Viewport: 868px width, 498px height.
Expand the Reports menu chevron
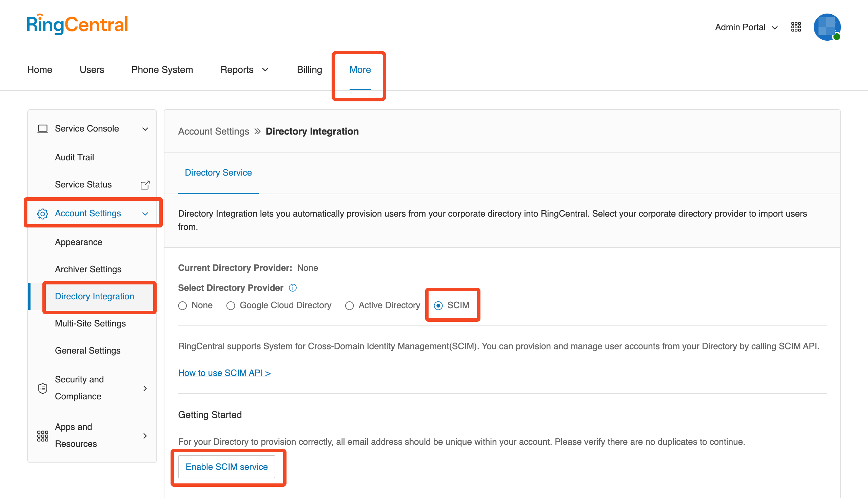(265, 70)
